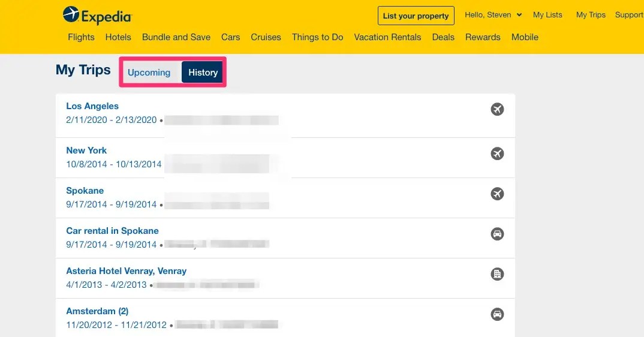This screenshot has width=644, height=337.
Task: Open the Los Angeles trip
Action: pos(92,106)
